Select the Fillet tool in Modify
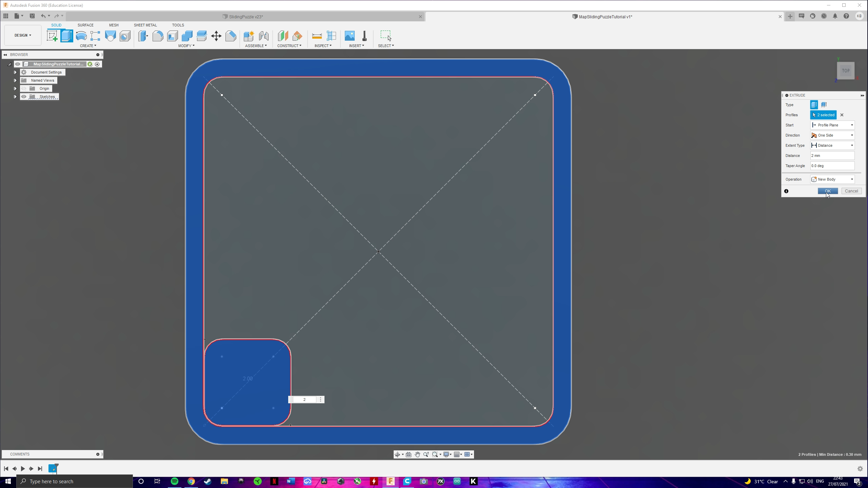Viewport: 868px width, 488px height. pos(158,36)
